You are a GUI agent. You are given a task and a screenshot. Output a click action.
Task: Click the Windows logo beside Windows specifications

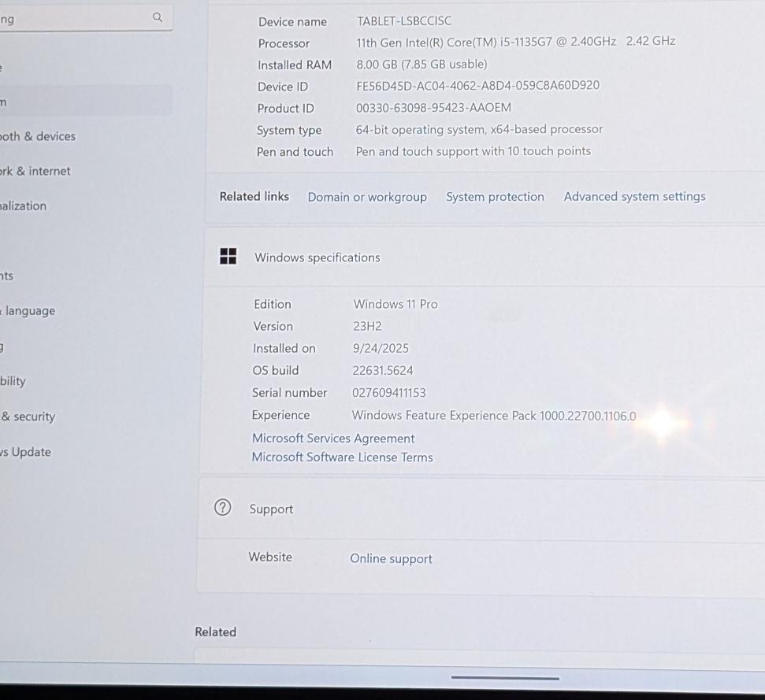[x=228, y=257]
